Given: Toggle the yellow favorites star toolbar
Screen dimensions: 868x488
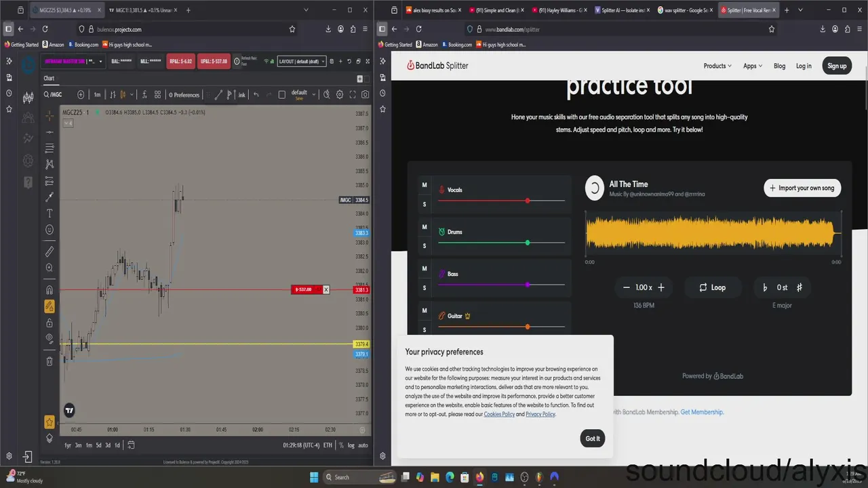Looking at the screenshot, I should (50, 422).
